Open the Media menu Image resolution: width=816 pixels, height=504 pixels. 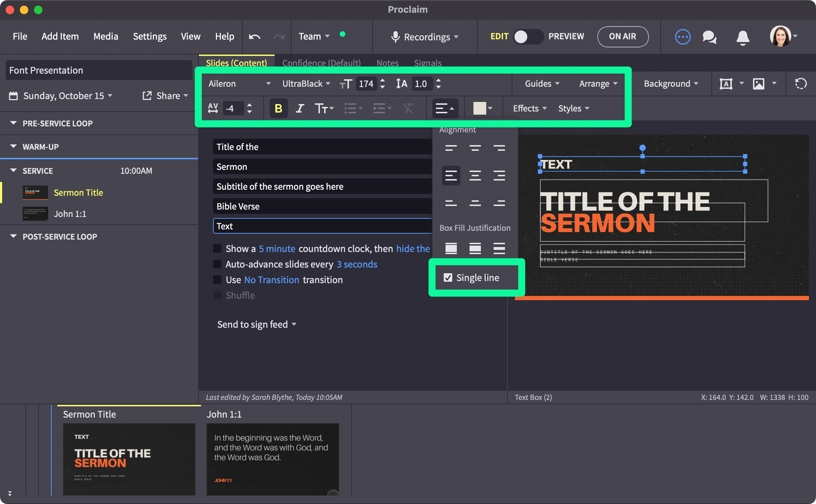[x=106, y=36]
